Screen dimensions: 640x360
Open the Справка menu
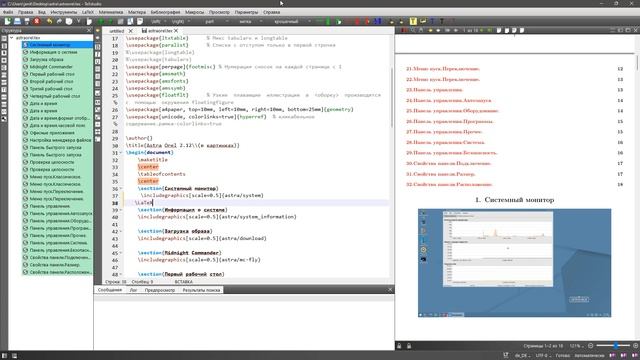(271, 12)
